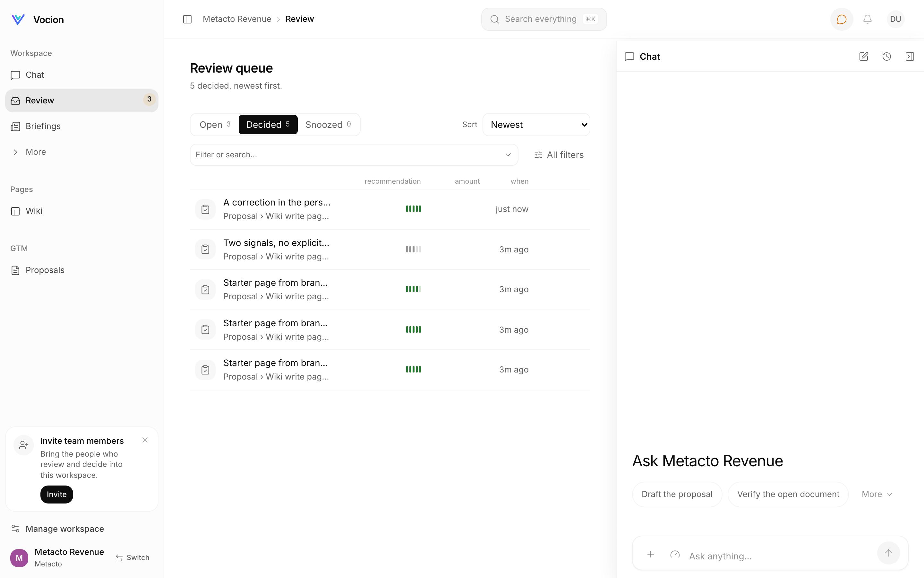This screenshot has height=578, width=924.
Task: Send the message with arrow button
Action: click(x=888, y=553)
